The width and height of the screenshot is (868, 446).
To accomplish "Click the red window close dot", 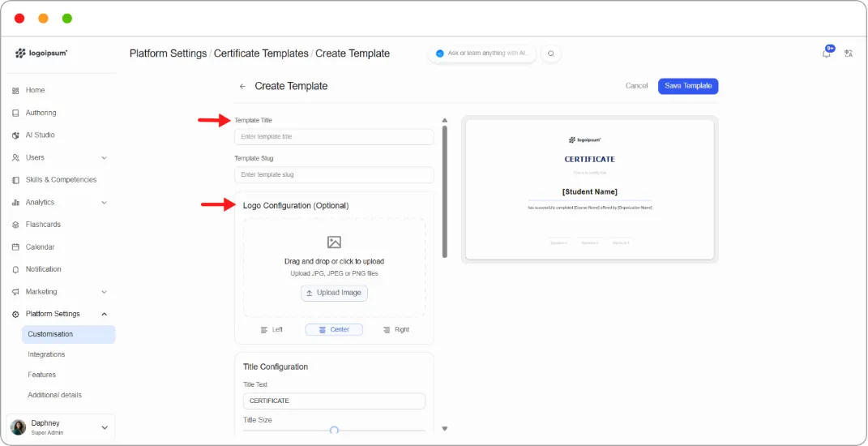I will tap(19, 19).
